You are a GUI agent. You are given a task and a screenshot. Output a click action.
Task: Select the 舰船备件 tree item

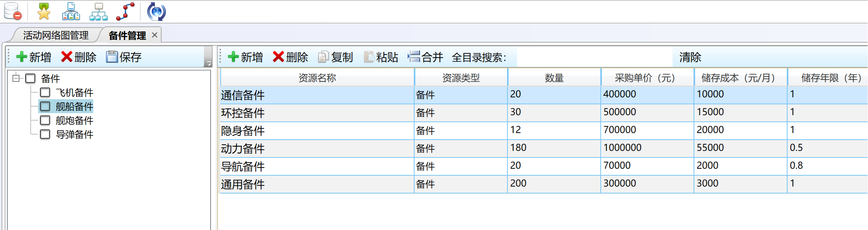tap(75, 106)
